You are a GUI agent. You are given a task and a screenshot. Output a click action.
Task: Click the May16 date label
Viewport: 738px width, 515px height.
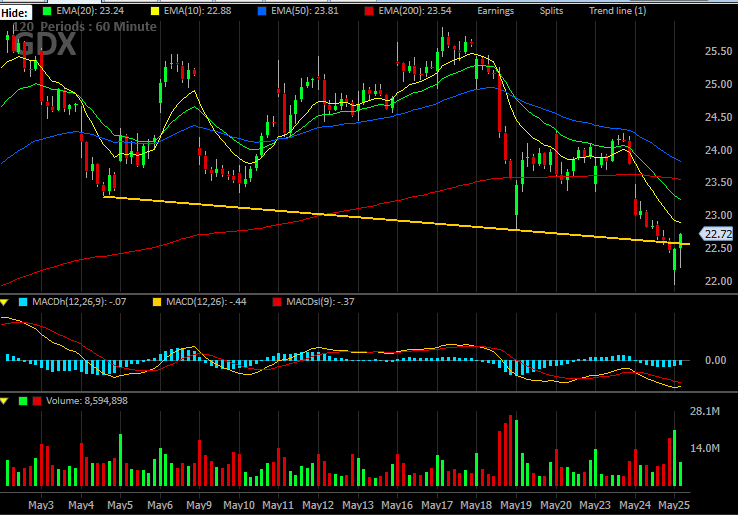pyautogui.click(x=397, y=505)
